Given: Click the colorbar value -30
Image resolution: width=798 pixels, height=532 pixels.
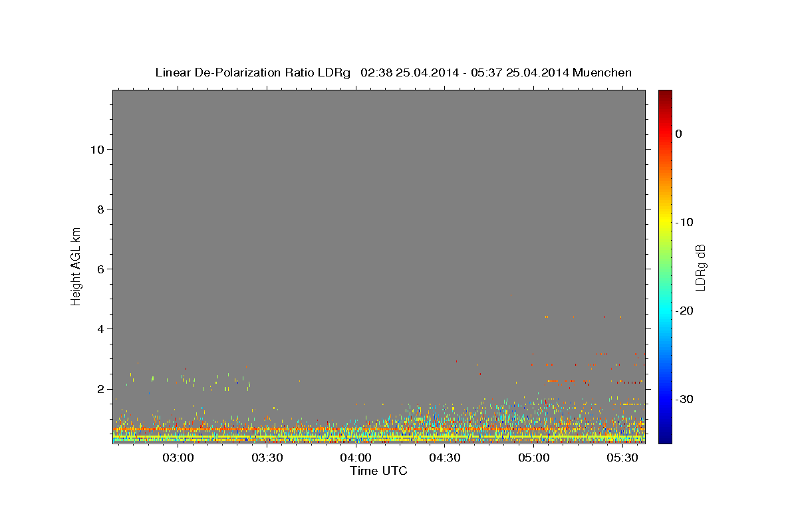Looking at the screenshot, I should point(685,399).
